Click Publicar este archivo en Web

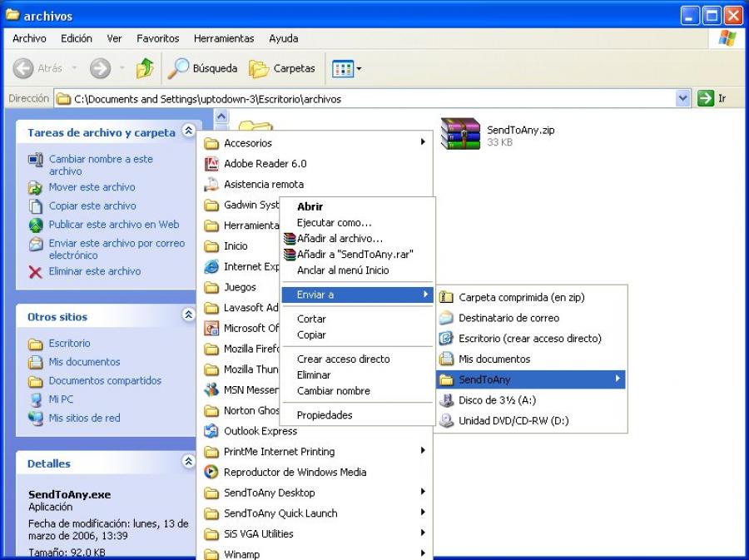(114, 225)
